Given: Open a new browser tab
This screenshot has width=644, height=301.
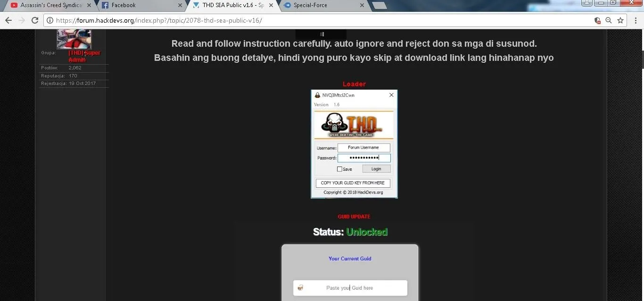Looking at the screenshot, I should click(x=380, y=5).
